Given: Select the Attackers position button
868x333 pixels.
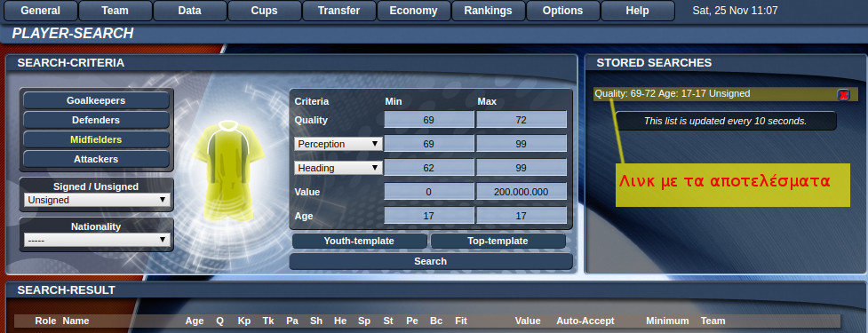Looking at the screenshot, I should (96, 159).
